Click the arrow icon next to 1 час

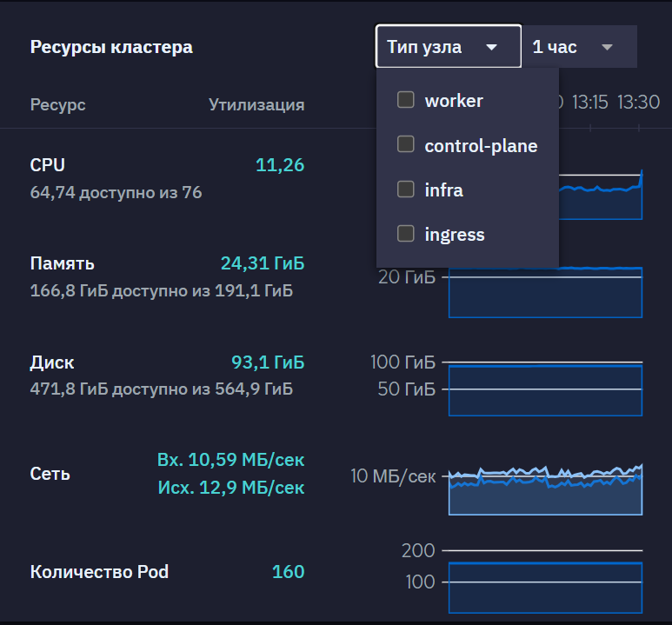pos(607,47)
